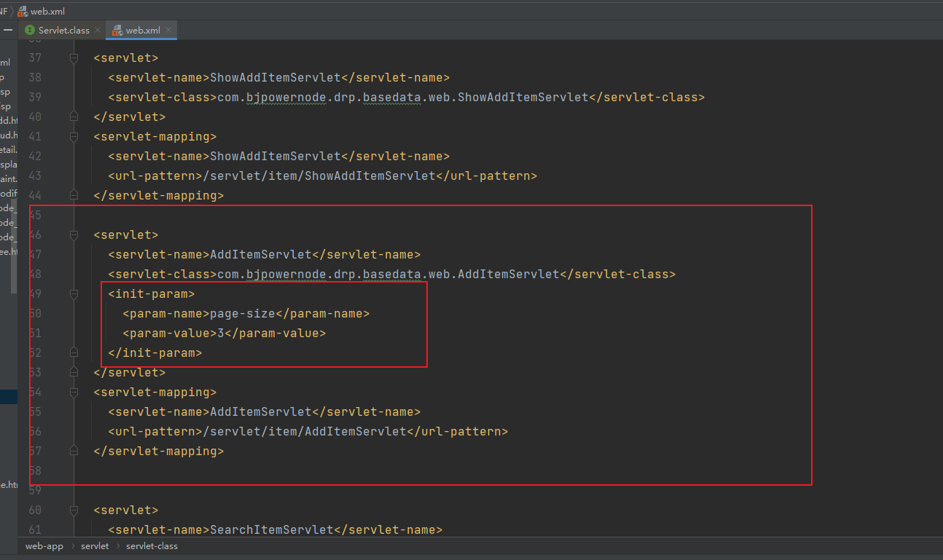Close the web.xml editor tab

pyautogui.click(x=169, y=30)
